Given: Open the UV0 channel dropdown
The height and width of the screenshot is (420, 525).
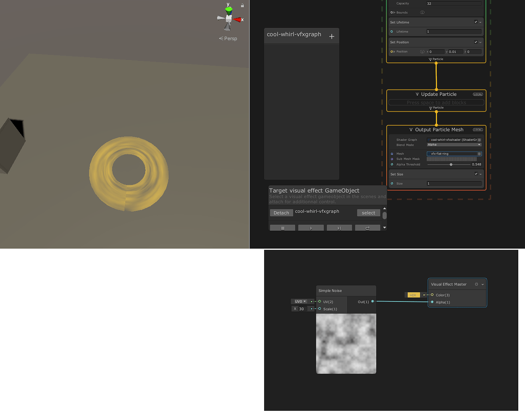Looking at the screenshot, I should 299,302.
